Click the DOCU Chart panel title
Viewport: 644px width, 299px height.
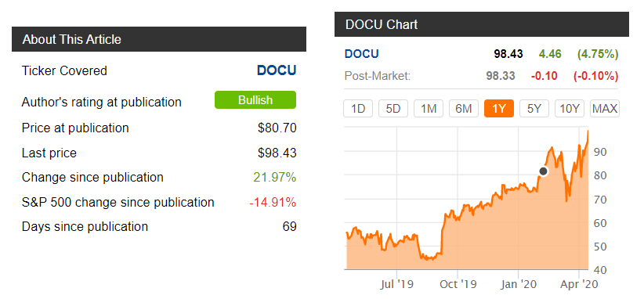click(382, 24)
